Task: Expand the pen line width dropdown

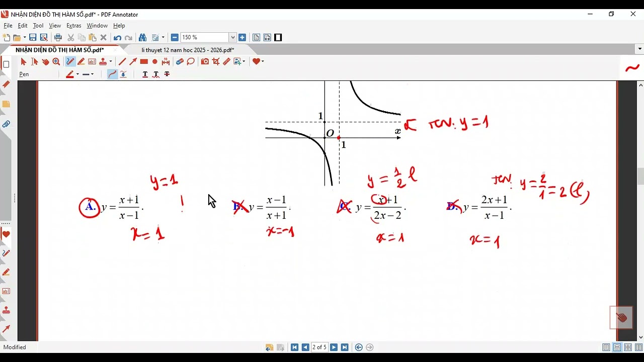Action: tap(92, 74)
